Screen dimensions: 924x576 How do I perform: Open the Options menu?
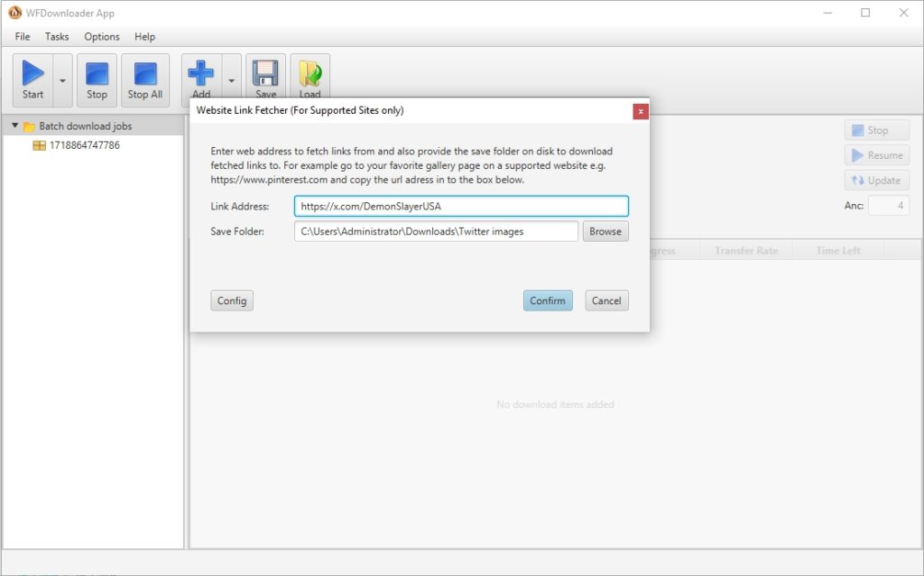click(x=101, y=36)
